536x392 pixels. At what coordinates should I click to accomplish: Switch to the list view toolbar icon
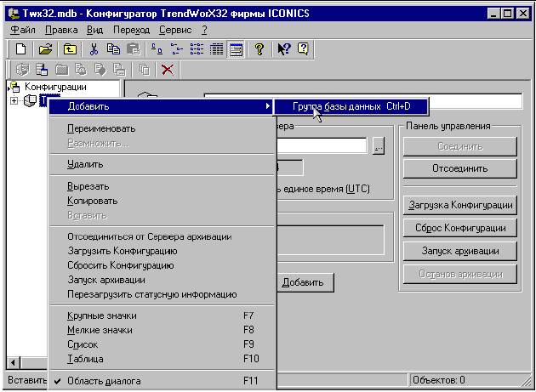[x=197, y=49]
